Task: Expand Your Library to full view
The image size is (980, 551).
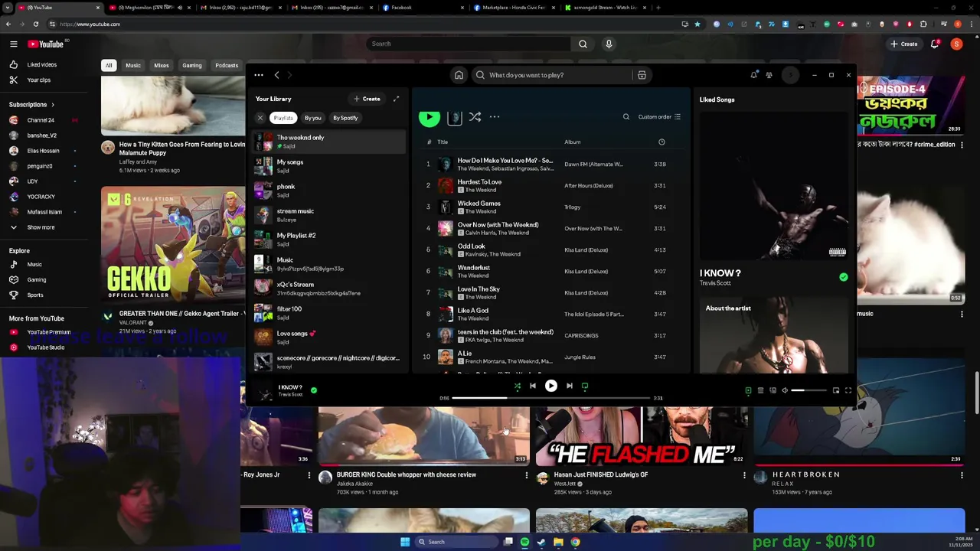Action: pyautogui.click(x=396, y=99)
